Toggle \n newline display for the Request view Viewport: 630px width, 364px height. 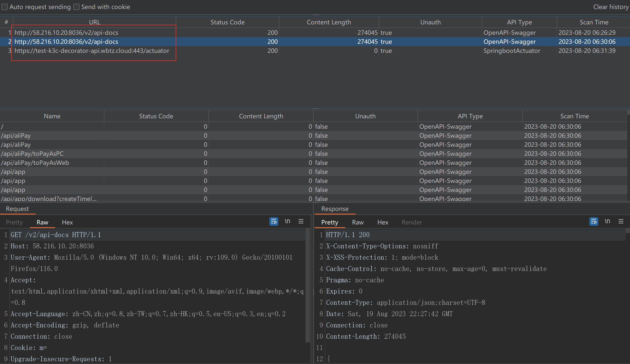[287, 221]
